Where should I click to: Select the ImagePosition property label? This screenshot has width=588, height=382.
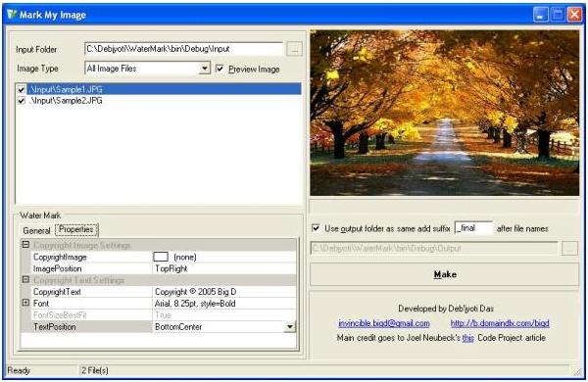click(x=58, y=268)
